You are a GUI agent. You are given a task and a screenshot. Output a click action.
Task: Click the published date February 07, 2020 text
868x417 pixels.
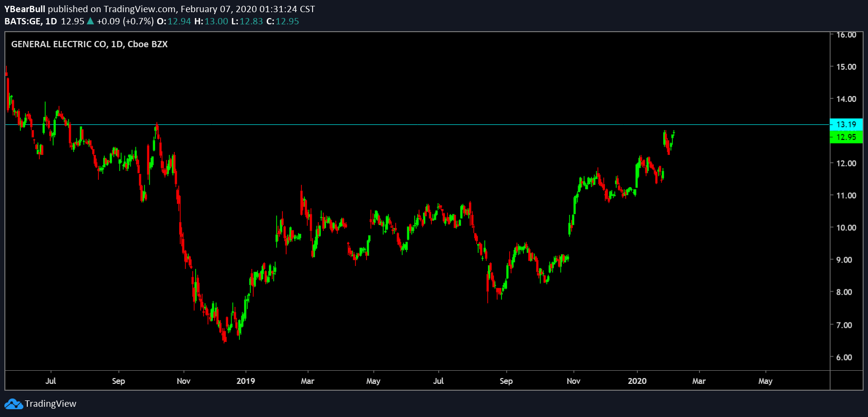pyautogui.click(x=219, y=9)
